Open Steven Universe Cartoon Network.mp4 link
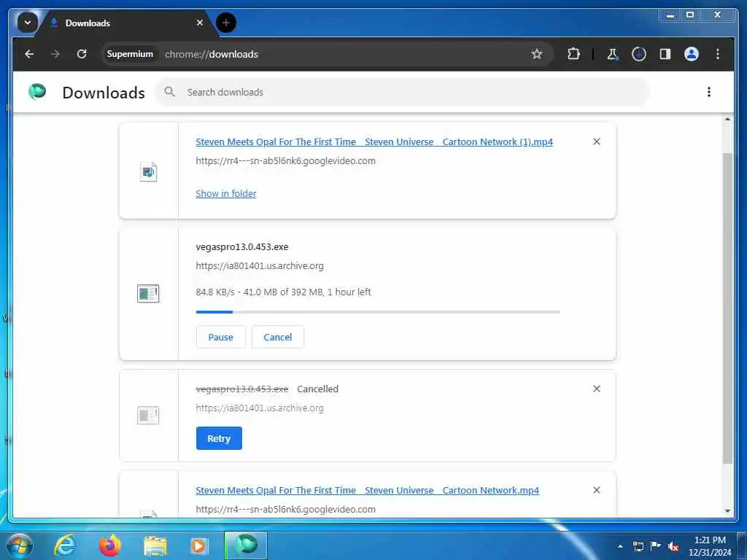Viewport: 747px width, 560px height. (367, 490)
